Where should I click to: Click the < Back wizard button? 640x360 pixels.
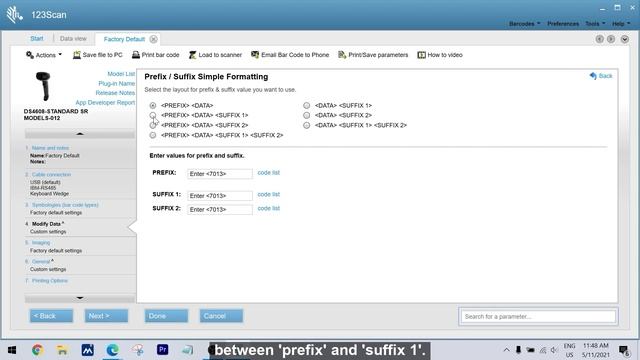click(51, 316)
